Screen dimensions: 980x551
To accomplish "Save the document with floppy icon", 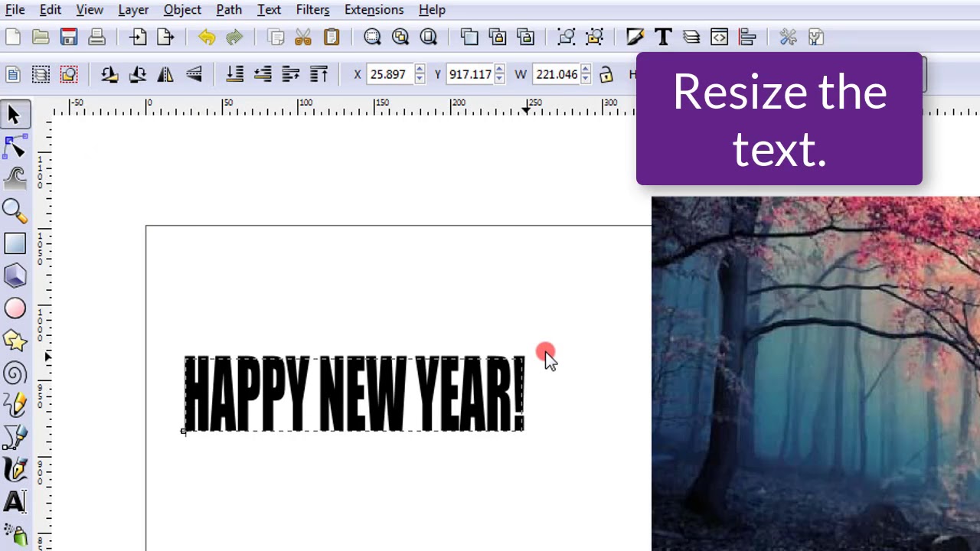I will click(69, 37).
